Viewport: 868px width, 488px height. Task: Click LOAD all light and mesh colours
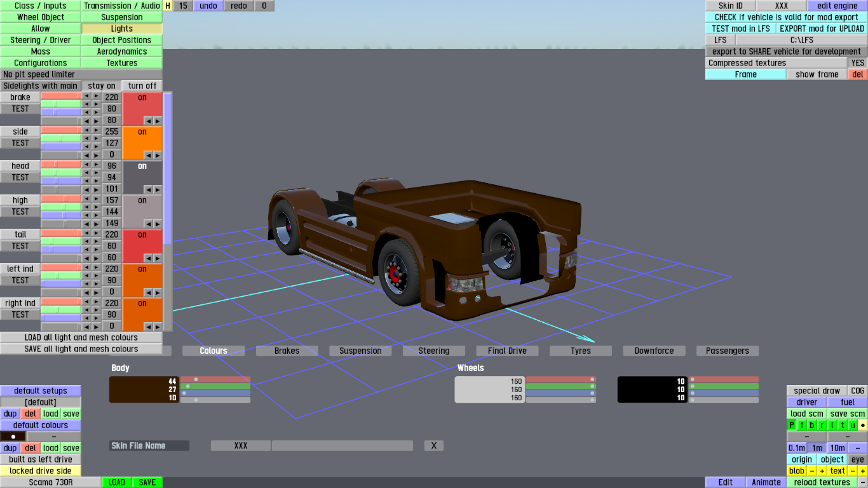(x=81, y=337)
